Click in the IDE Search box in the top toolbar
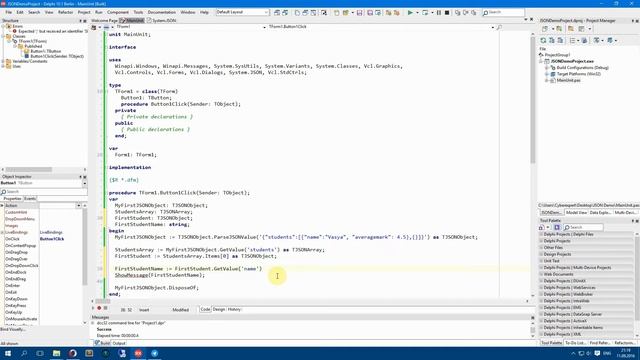640x360 pixels. tap(503, 13)
